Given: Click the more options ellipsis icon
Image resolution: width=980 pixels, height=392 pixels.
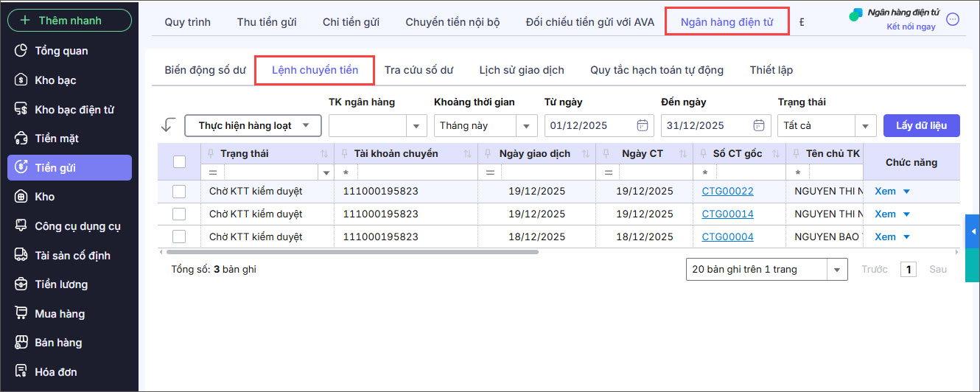Looking at the screenshot, I should (953, 20).
